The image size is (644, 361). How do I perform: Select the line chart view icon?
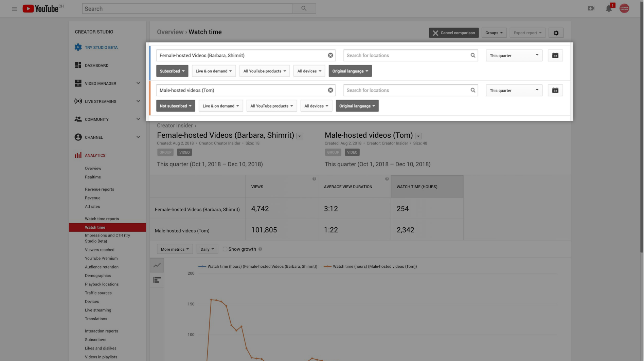pyautogui.click(x=157, y=265)
